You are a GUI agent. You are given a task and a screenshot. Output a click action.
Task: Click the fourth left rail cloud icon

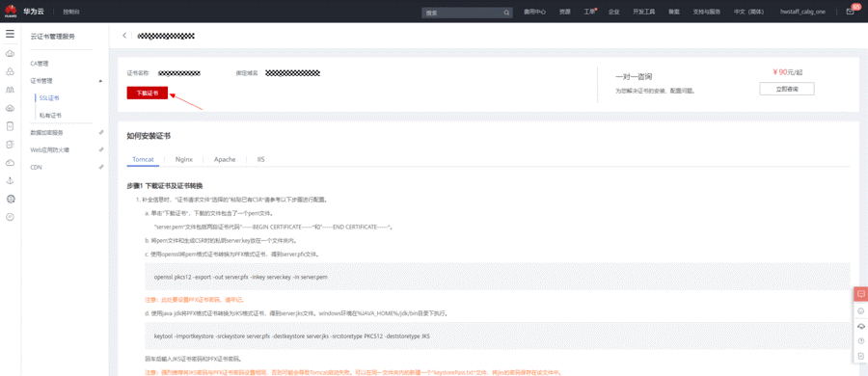tap(10, 108)
